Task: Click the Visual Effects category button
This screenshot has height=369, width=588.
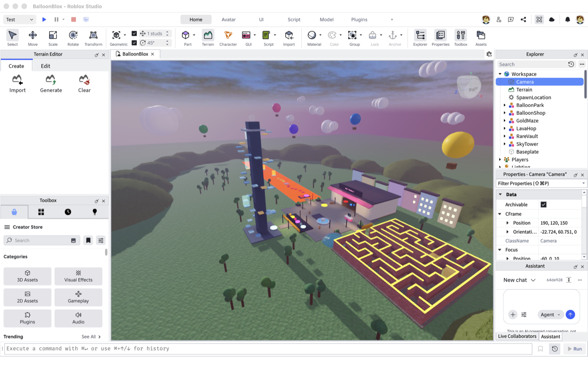Action: [x=78, y=276]
